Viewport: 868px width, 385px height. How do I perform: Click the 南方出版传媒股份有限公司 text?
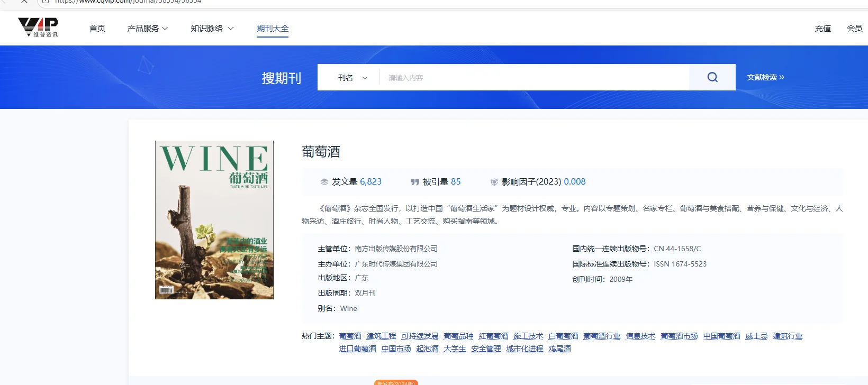pos(396,249)
